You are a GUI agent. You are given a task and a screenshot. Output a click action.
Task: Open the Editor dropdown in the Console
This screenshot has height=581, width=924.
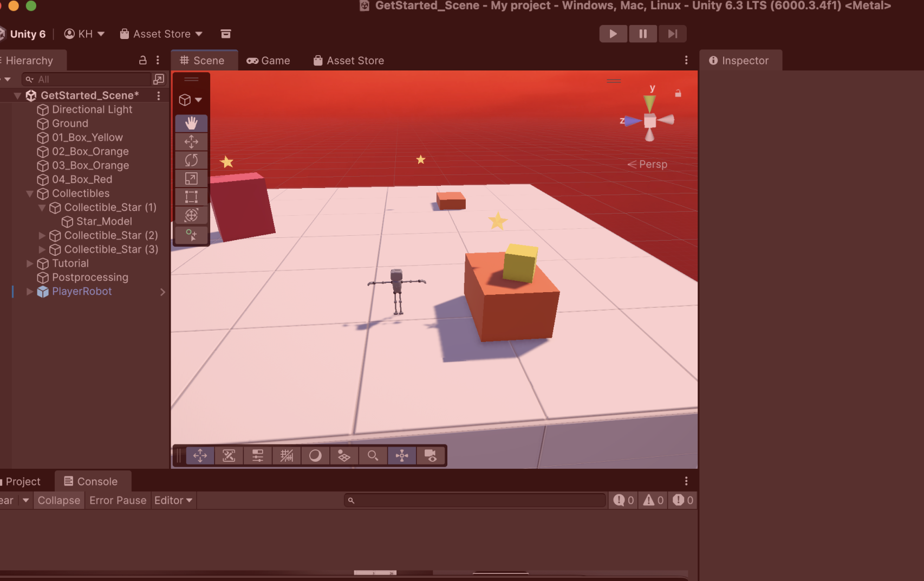(173, 500)
